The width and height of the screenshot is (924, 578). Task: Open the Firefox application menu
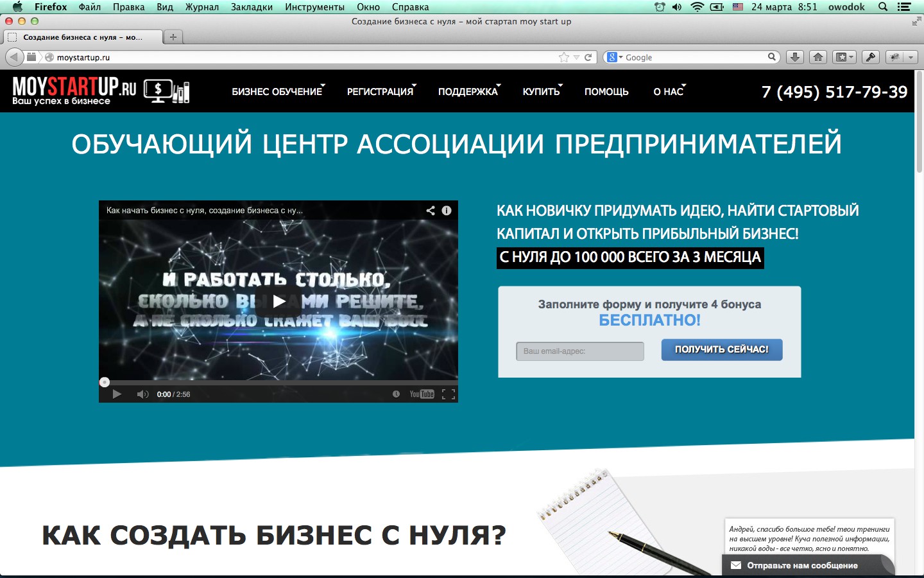(51, 7)
